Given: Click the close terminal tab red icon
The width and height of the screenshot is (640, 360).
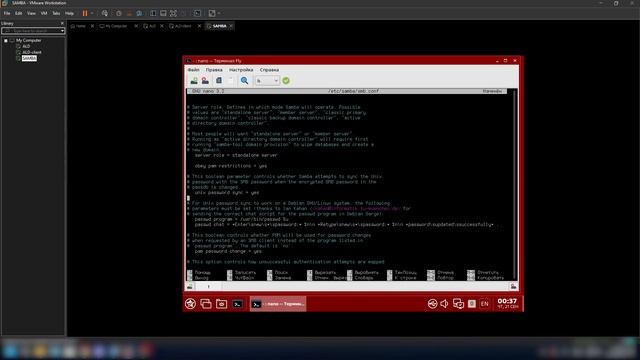Looking at the screenshot, I should (205, 80).
